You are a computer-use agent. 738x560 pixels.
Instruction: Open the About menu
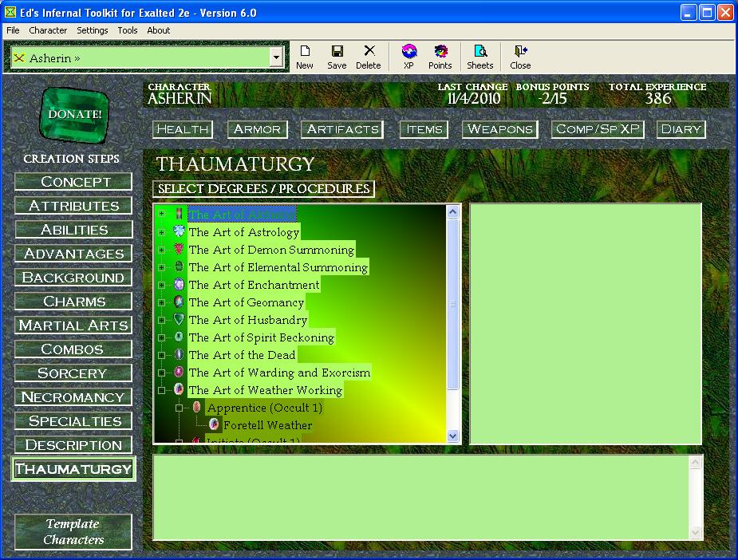(159, 30)
